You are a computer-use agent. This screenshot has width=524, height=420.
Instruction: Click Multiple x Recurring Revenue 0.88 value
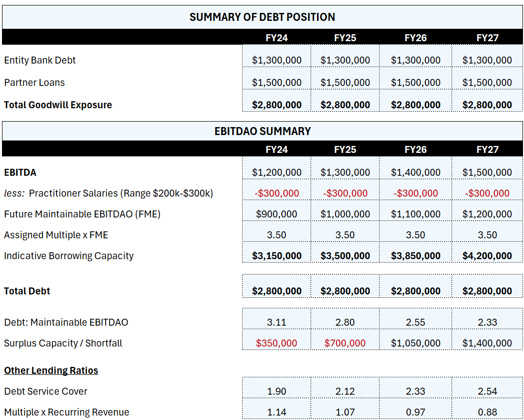[487, 412]
